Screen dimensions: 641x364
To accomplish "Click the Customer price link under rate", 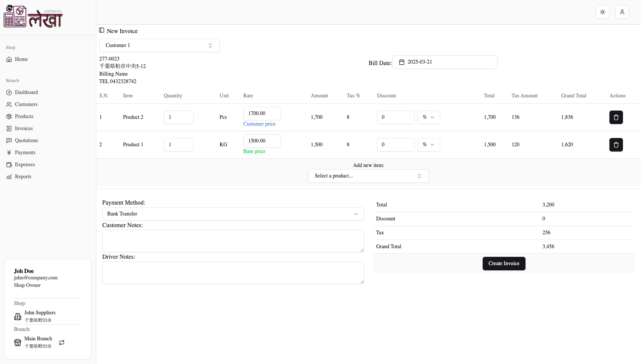I will click(x=260, y=124).
